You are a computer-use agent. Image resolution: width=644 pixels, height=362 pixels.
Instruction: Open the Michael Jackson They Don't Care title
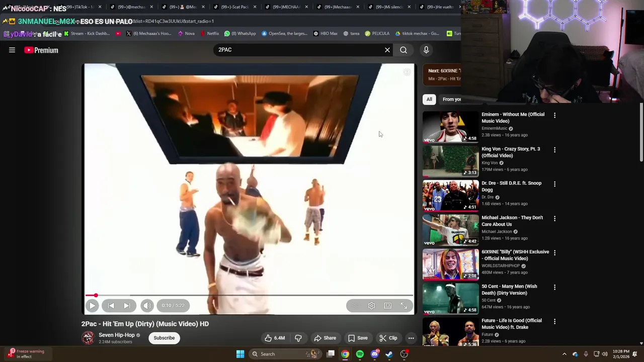tap(512, 221)
